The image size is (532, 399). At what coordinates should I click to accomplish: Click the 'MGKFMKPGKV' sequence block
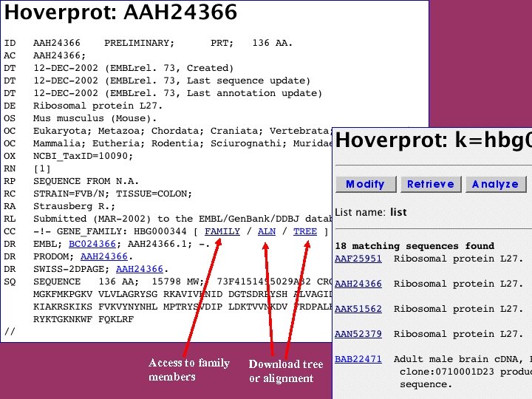[62, 294]
